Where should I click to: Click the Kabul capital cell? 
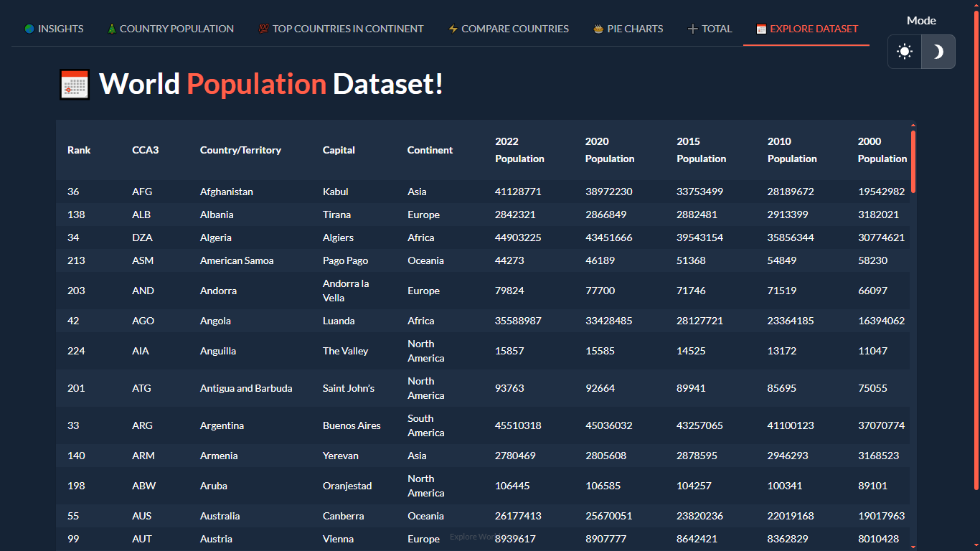click(336, 192)
